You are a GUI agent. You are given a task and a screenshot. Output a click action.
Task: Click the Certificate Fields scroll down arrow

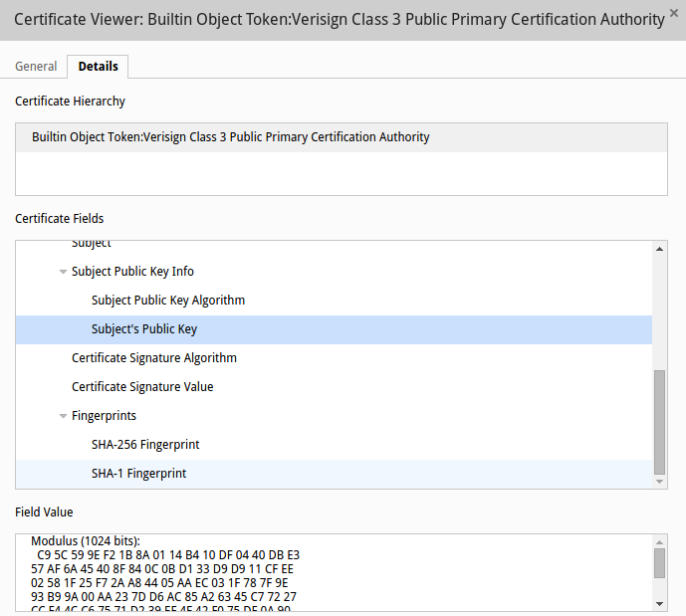660,482
